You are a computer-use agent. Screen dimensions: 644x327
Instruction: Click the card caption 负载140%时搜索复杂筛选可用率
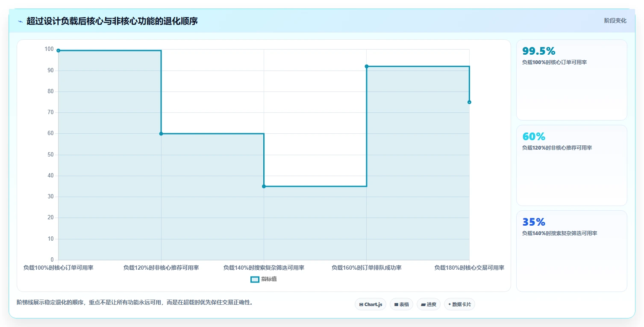[x=559, y=233]
